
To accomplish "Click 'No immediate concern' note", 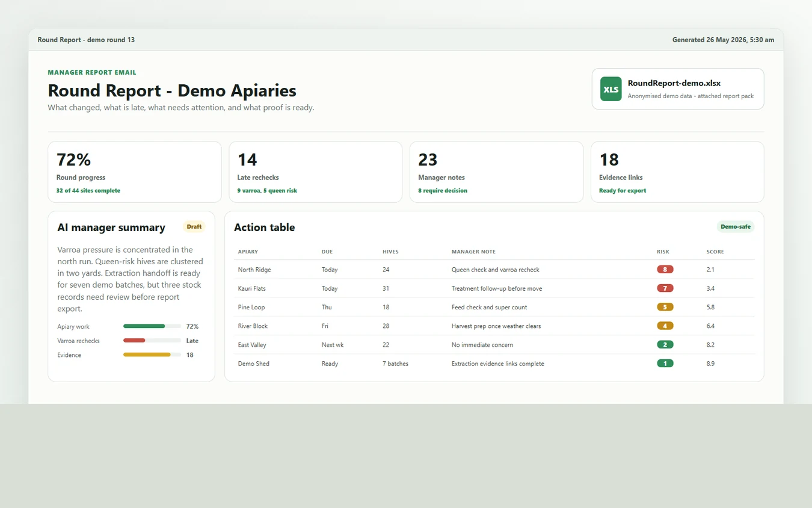I will (482, 345).
